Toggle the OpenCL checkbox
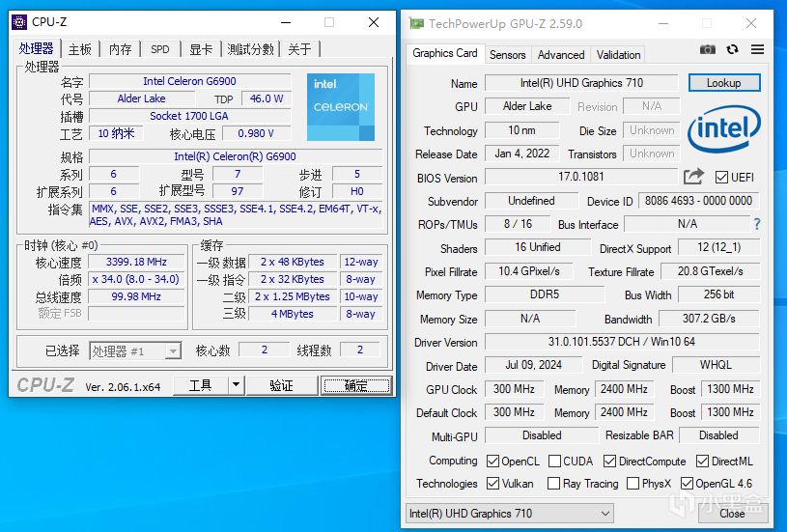Image resolution: width=787 pixels, height=532 pixels. click(492, 461)
